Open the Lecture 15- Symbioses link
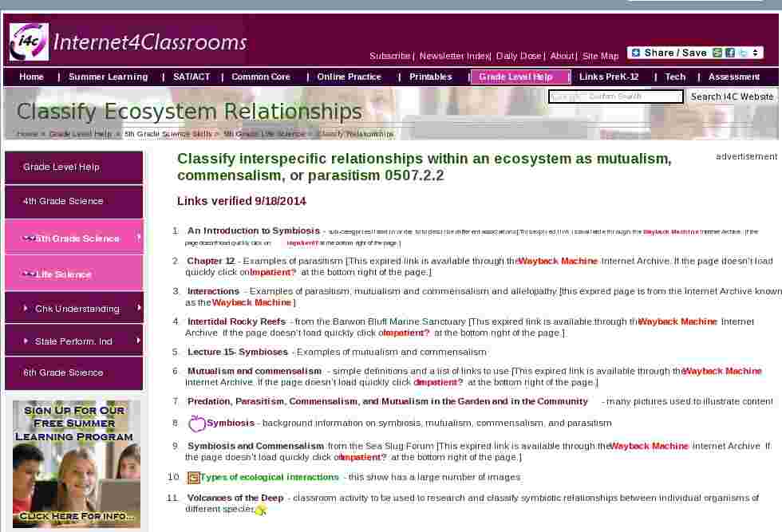This screenshot has height=532, width=782. point(238,352)
